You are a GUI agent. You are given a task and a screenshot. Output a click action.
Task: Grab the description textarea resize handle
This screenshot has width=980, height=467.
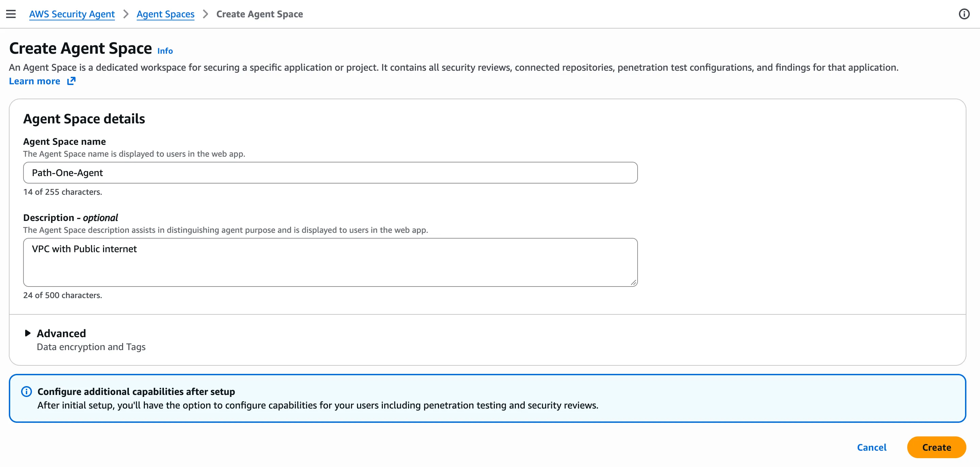pyautogui.click(x=633, y=282)
